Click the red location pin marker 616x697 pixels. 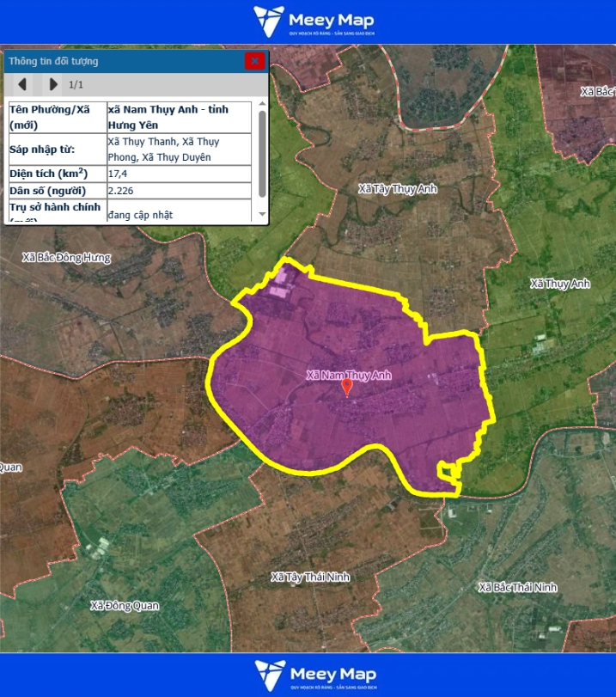[347, 387]
